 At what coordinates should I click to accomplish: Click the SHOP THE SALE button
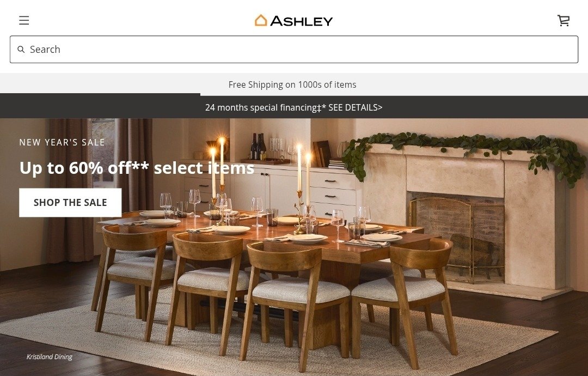[70, 203]
